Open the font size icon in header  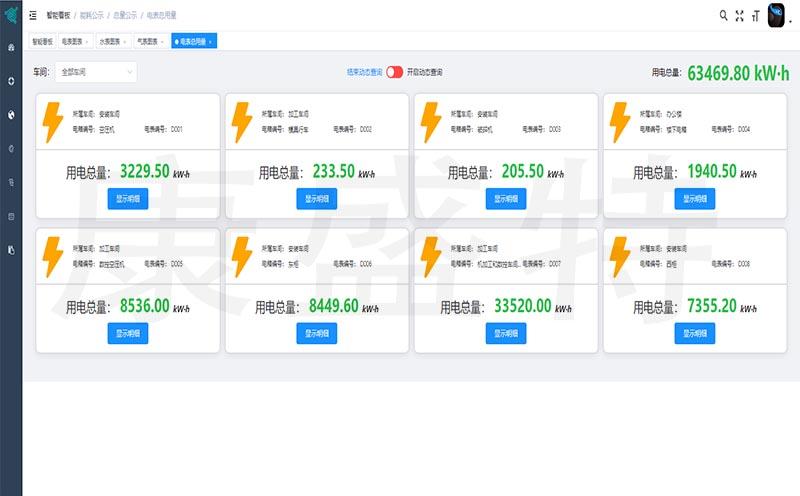coord(756,16)
